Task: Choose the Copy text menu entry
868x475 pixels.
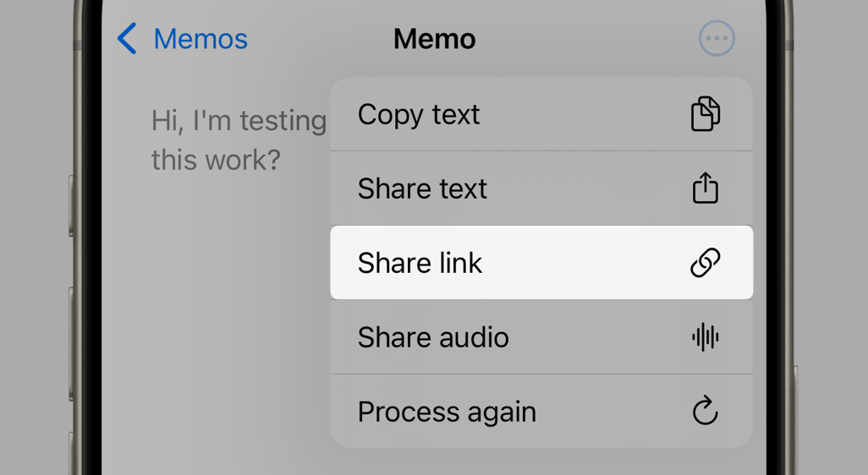Action: click(x=419, y=114)
